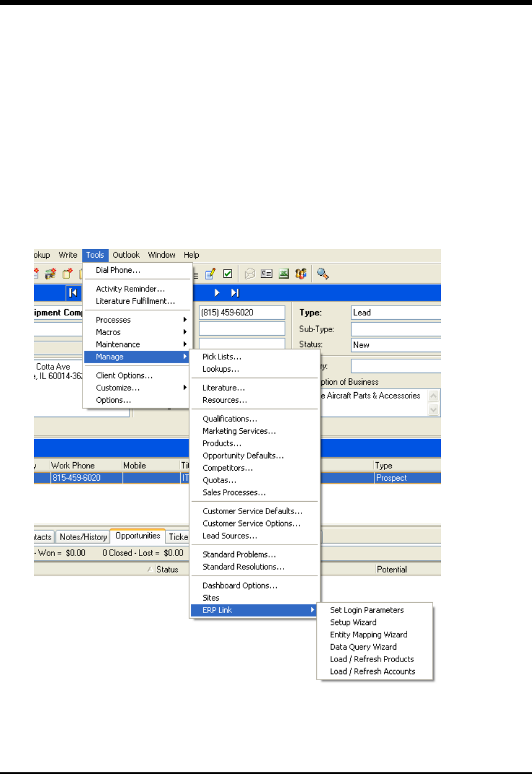
Task: Expand the Maintenance submenu
Action: pyautogui.click(x=138, y=345)
